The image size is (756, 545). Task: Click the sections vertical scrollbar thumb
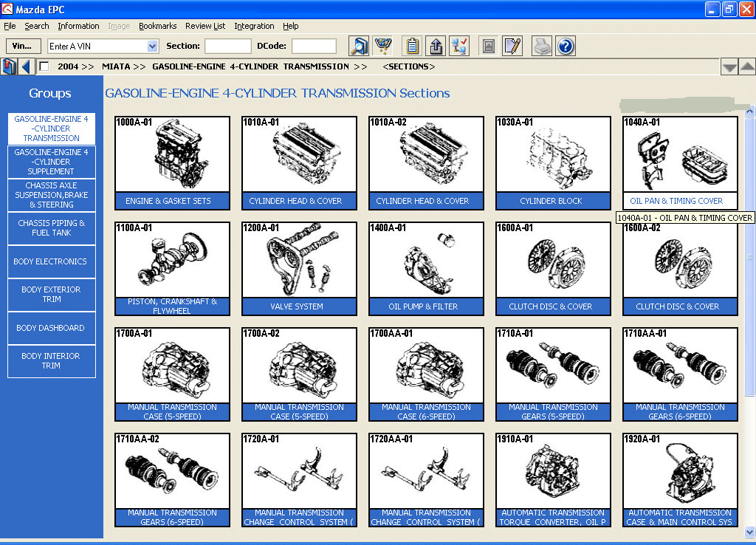coord(750,257)
